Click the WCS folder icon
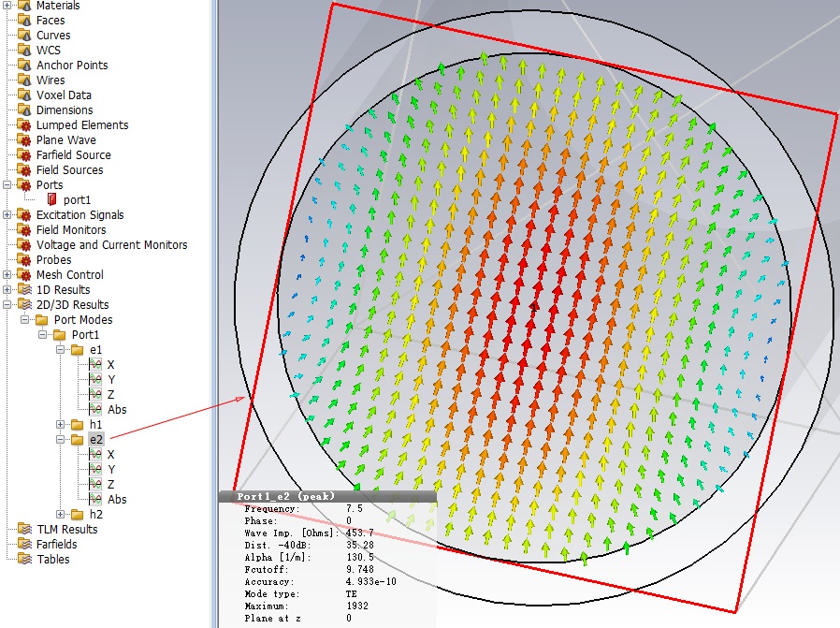 [24, 51]
